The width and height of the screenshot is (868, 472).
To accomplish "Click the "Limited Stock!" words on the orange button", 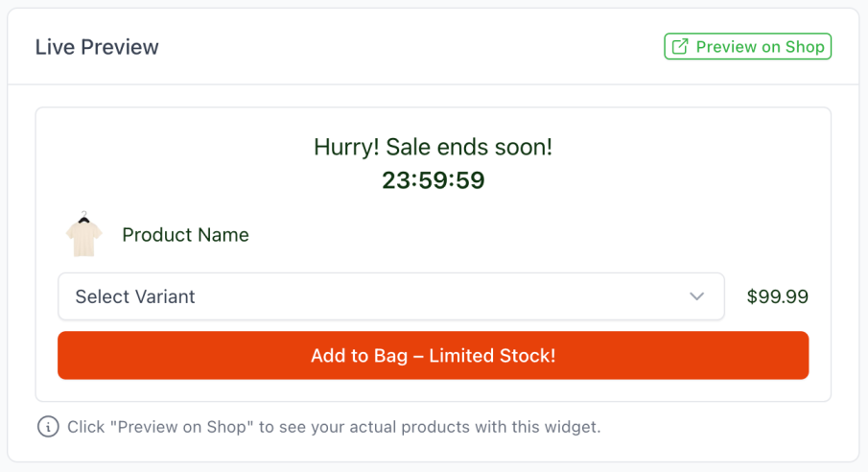I will coord(492,356).
